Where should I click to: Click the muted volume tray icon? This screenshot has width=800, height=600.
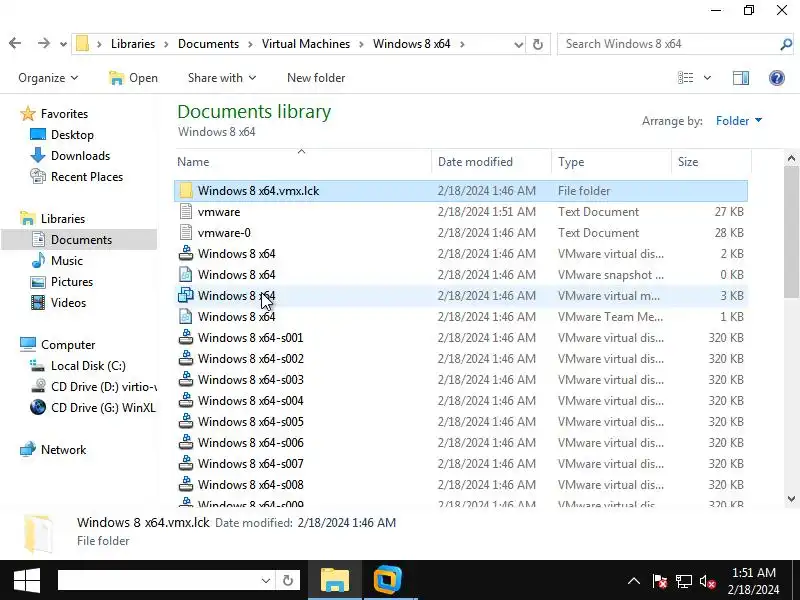click(708, 581)
